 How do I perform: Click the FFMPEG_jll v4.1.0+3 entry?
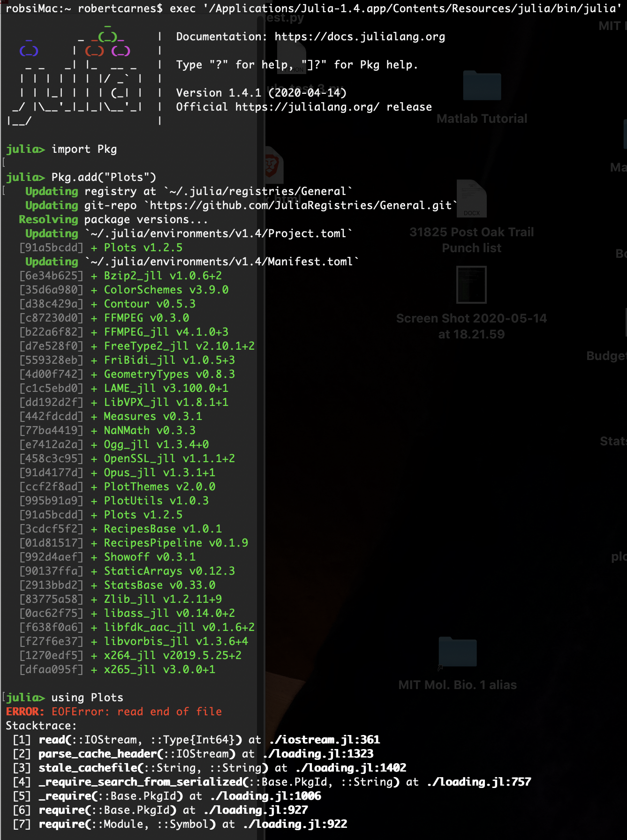tap(166, 332)
